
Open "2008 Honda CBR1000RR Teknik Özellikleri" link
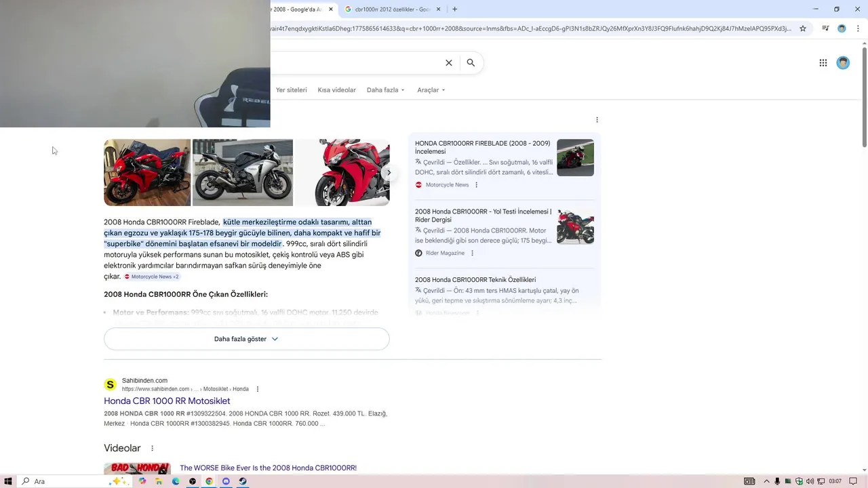coord(475,280)
